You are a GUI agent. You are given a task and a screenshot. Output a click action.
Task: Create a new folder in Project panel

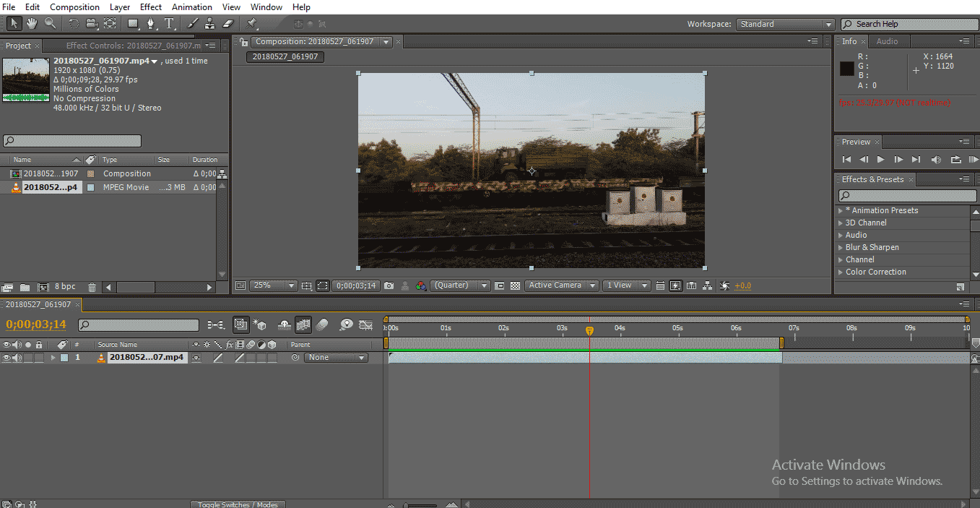(x=25, y=287)
